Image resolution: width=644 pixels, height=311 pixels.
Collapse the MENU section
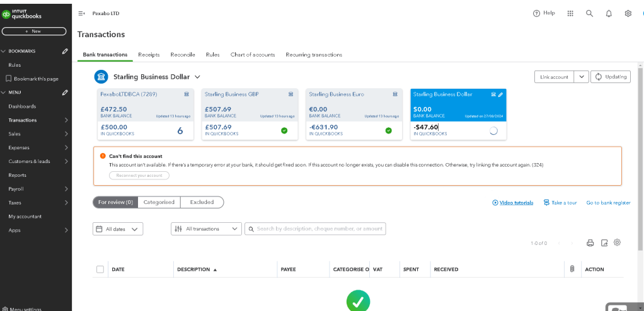coord(4,93)
